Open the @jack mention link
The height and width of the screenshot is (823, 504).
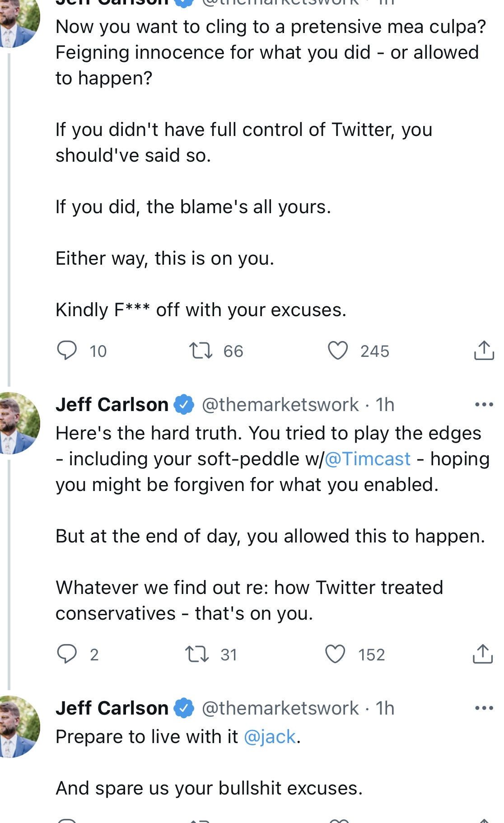click(270, 737)
